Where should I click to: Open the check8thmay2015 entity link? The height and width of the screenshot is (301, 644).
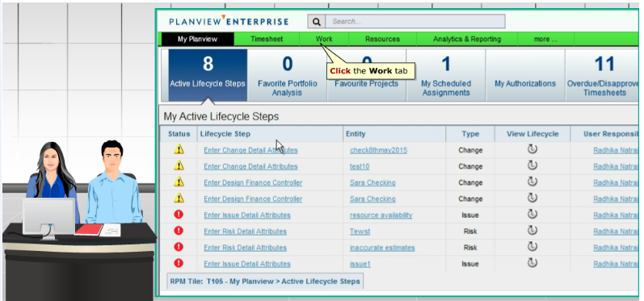pos(378,150)
